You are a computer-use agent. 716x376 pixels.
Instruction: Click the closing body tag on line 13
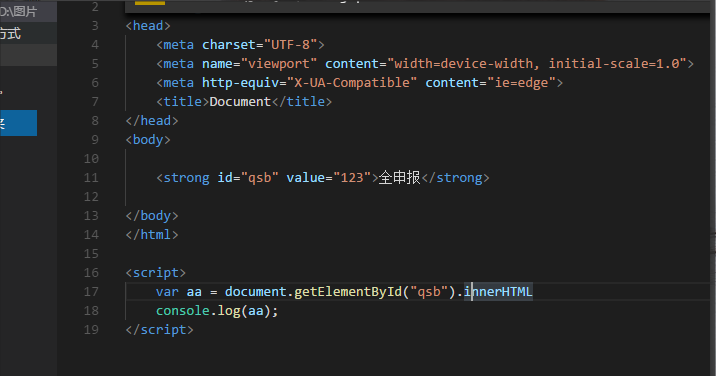(x=152, y=216)
